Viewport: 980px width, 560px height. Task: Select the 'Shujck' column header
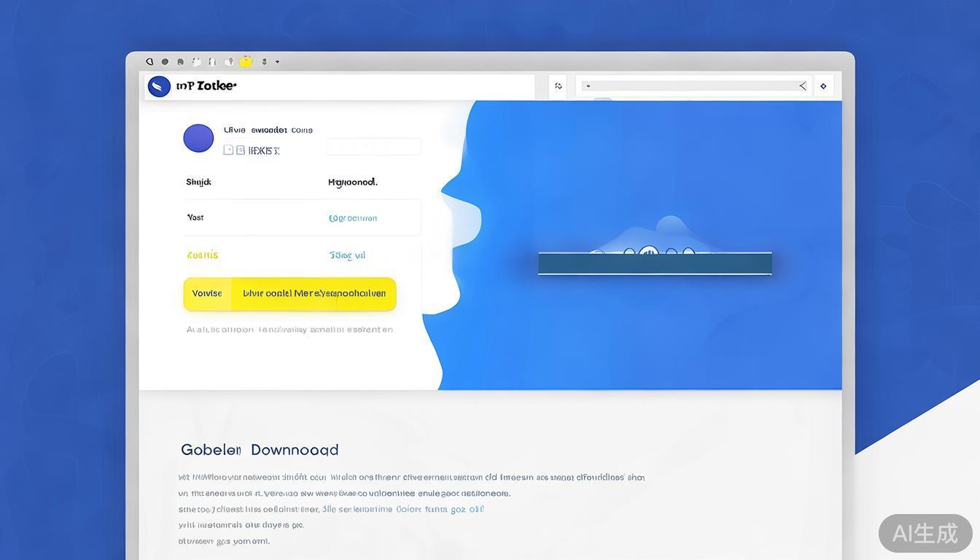tap(198, 182)
